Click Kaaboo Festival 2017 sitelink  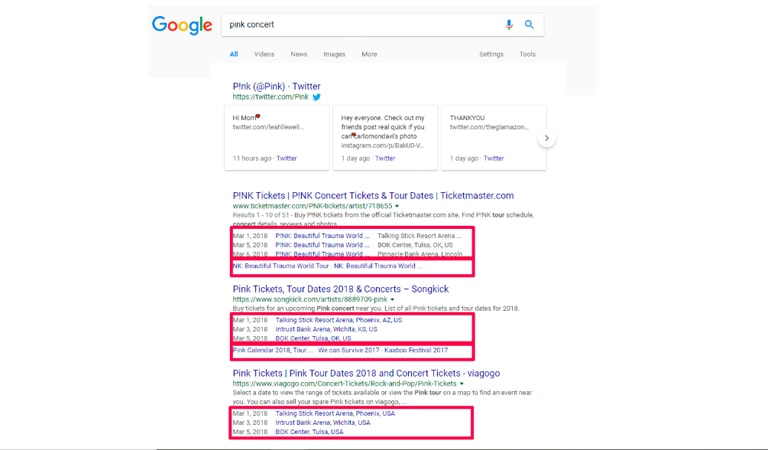tap(416, 350)
